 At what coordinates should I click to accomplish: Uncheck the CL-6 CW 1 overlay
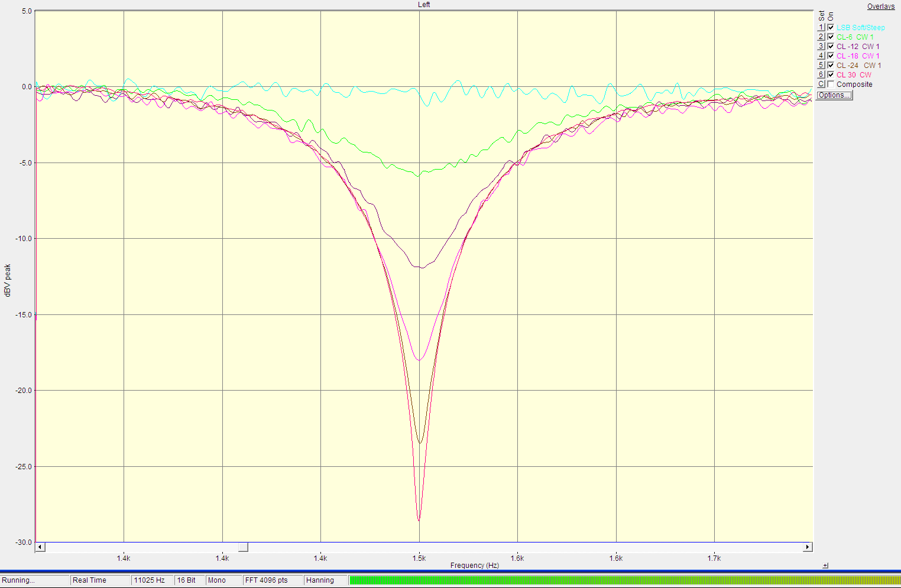(831, 37)
